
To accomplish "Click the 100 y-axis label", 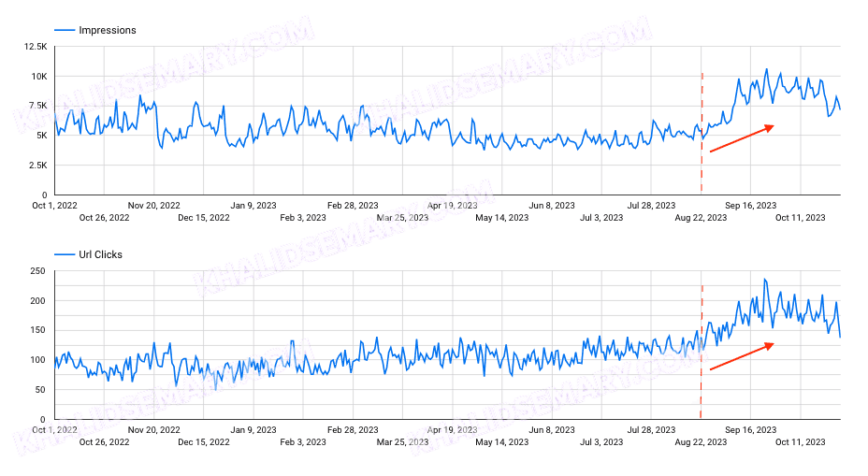I will 37,360.
